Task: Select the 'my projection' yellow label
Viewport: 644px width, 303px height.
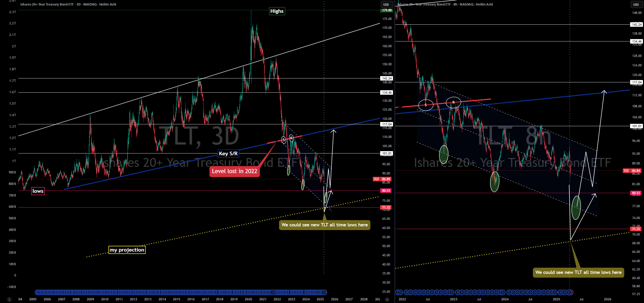Action: (x=127, y=250)
